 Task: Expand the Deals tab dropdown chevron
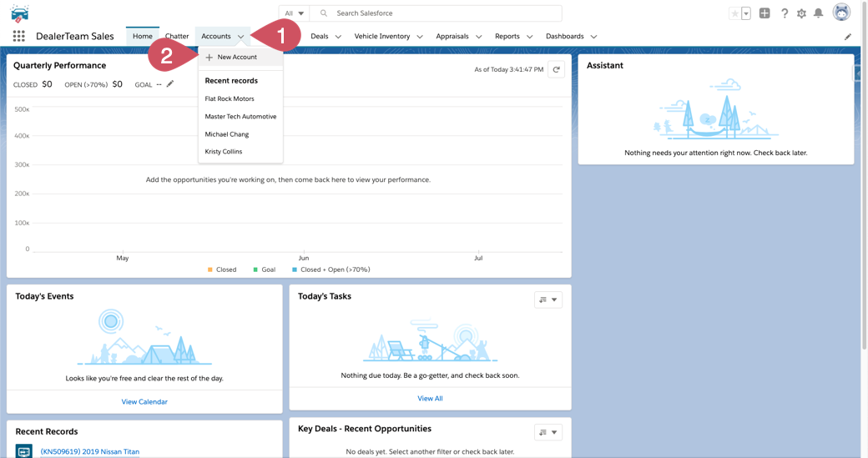(338, 37)
